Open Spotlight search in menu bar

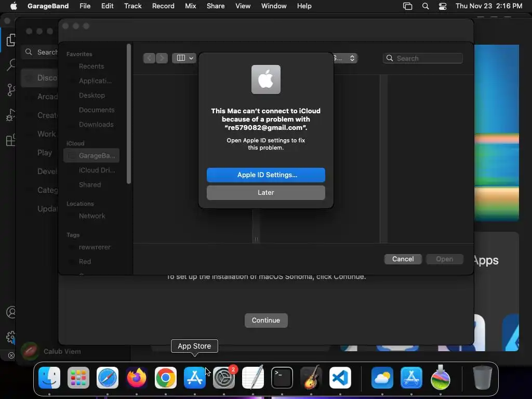(425, 6)
